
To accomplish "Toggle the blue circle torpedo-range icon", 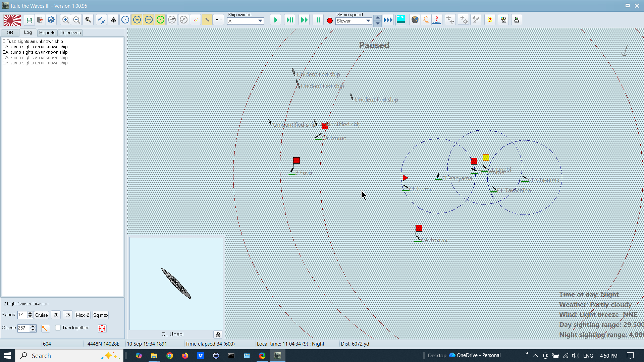I will tap(149, 20).
